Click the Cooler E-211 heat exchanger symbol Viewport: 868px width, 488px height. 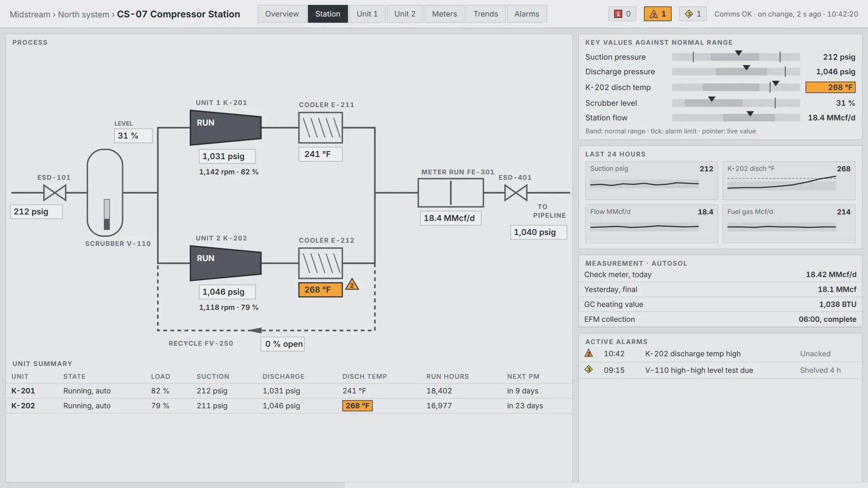tap(321, 128)
